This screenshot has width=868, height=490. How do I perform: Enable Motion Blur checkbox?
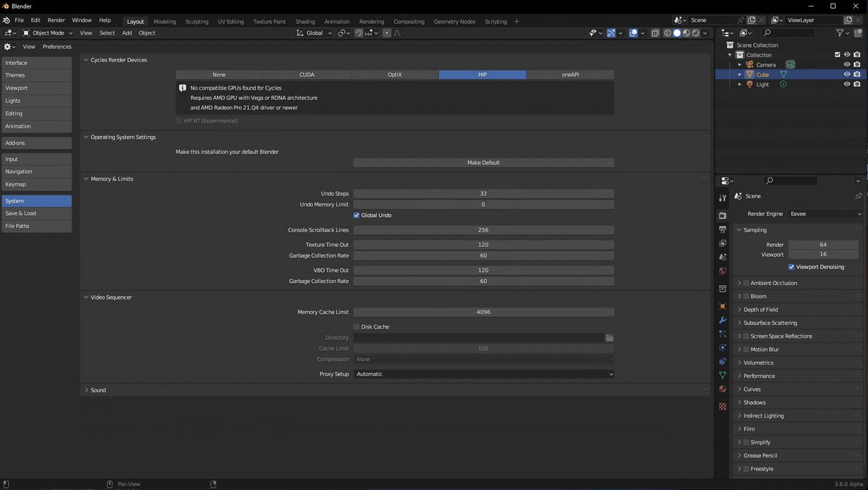point(746,350)
